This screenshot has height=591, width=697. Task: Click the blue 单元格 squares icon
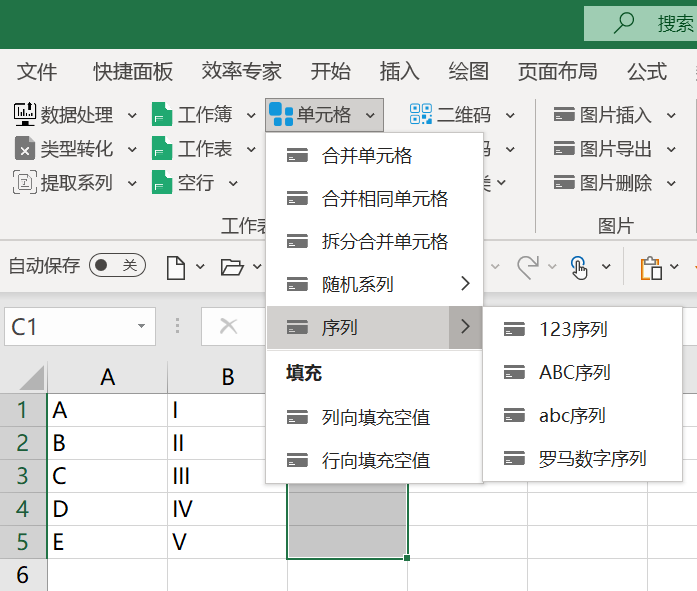click(281, 114)
